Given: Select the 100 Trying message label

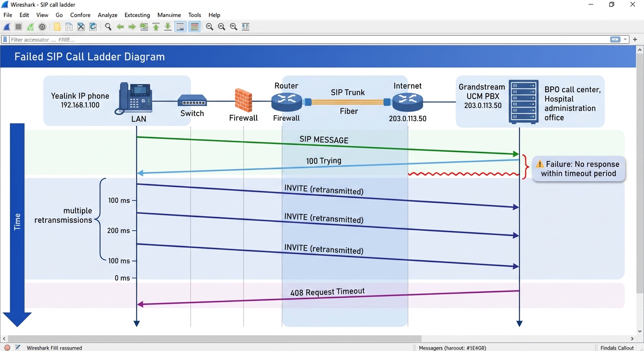Looking at the screenshot, I should pos(323,161).
